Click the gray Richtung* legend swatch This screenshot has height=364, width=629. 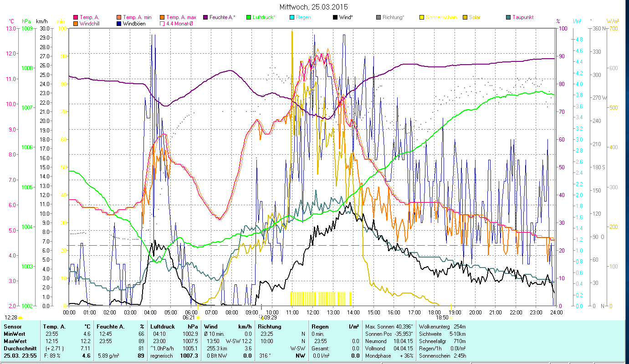[378, 18]
